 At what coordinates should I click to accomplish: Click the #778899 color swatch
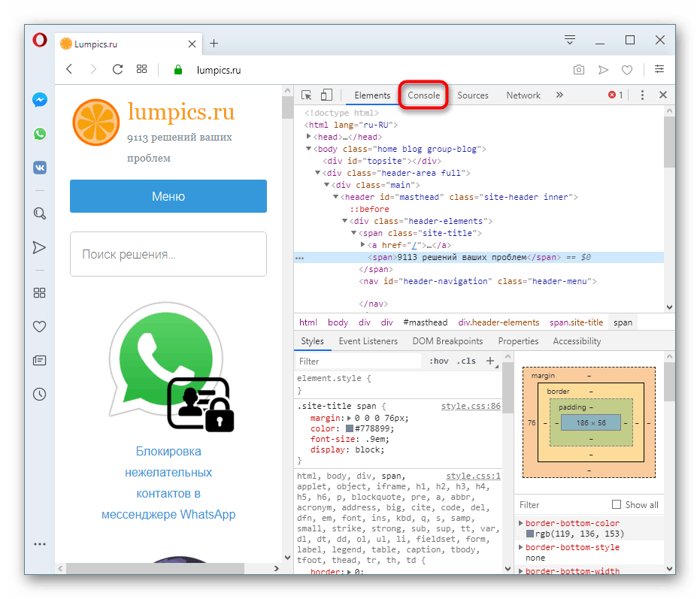(x=350, y=428)
